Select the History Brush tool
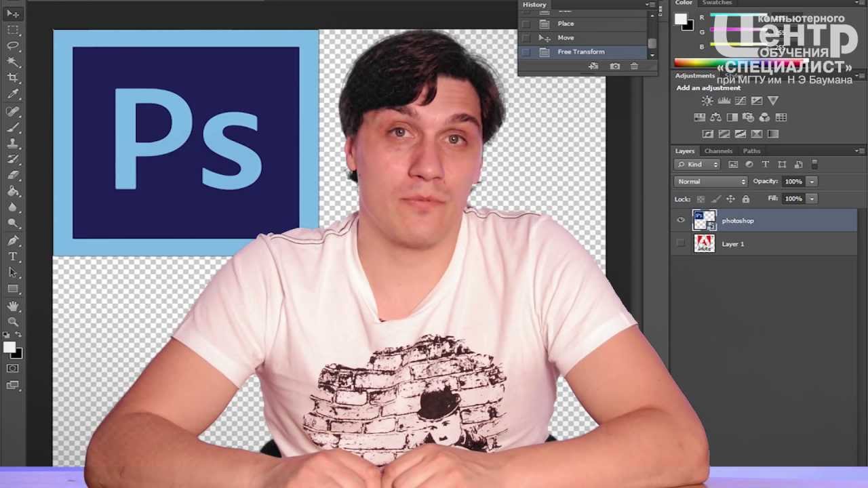This screenshot has width=868, height=488. click(13, 159)
